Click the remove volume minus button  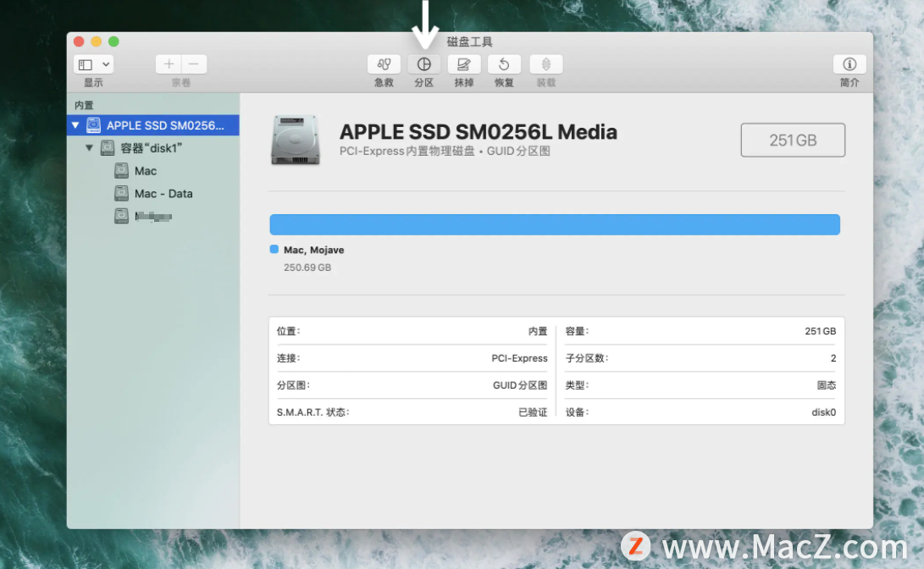click(194, 64)
